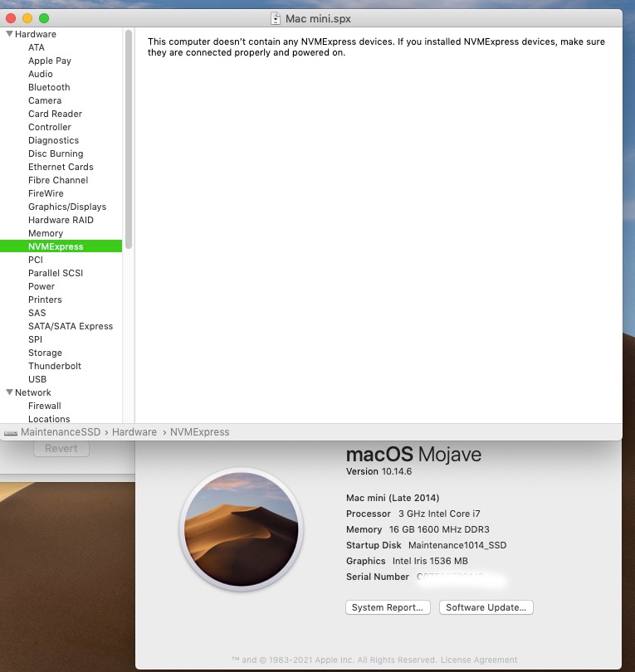Screen dimensions: 635x672
Task: Open the Thunderbolt entry
Action: click(x=55, y=366)
